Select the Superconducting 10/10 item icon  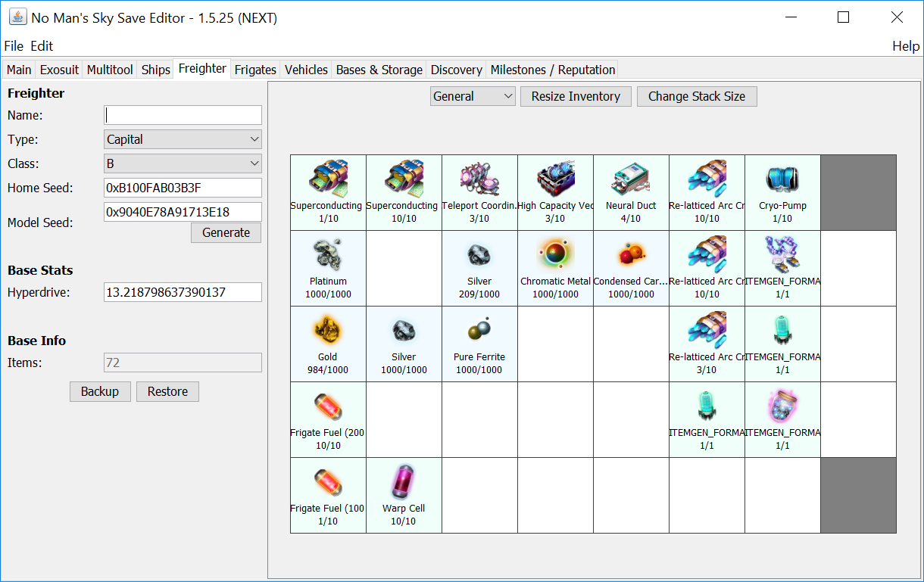click(x=404, y=179)
